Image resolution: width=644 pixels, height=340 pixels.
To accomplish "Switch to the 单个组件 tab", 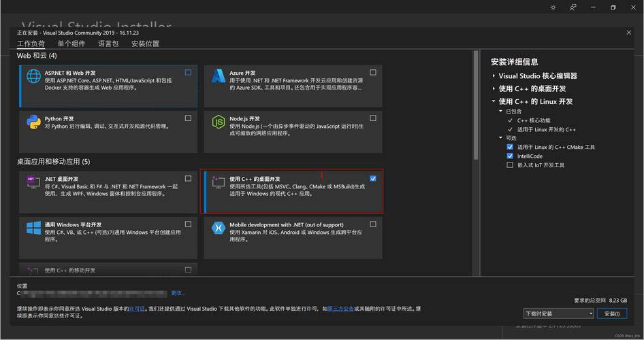I will pyautogui.click(x=71, y=44).
